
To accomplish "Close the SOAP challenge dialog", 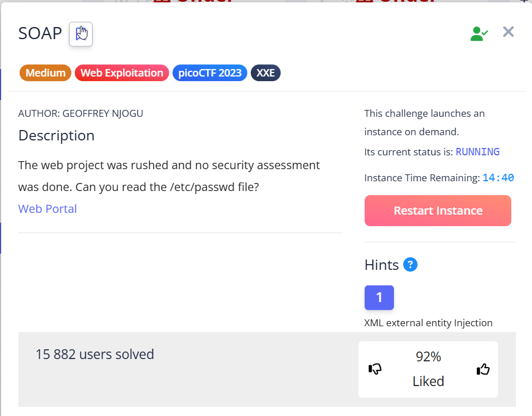I will (508, 32).
